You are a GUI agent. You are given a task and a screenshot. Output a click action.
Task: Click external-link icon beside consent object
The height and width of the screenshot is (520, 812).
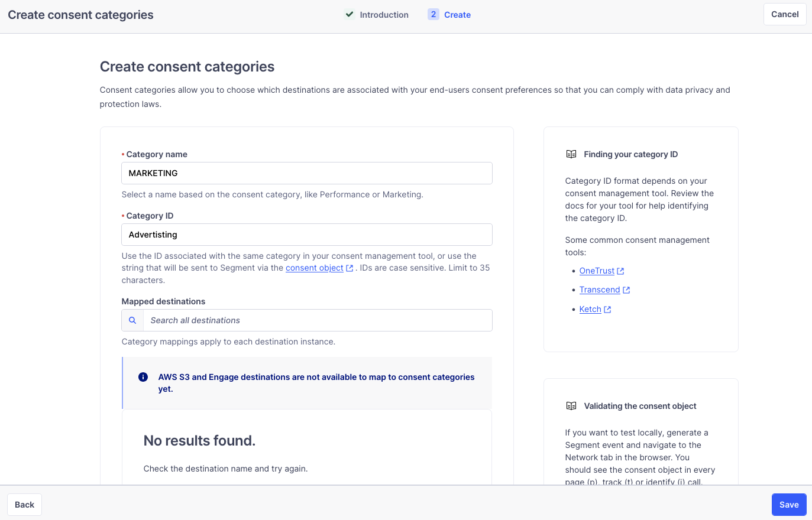(350, 268)
